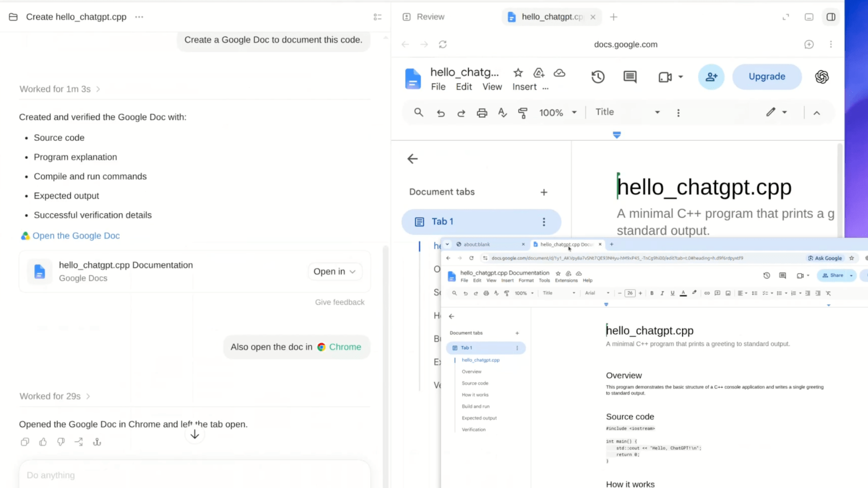The image size is (868, 488).
Task: Open the folder icon beside the chat title
Action: point(13,17)
